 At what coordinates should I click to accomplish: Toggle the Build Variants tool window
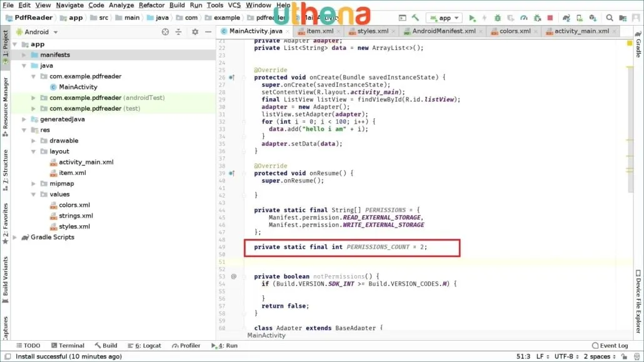point(6,280)
